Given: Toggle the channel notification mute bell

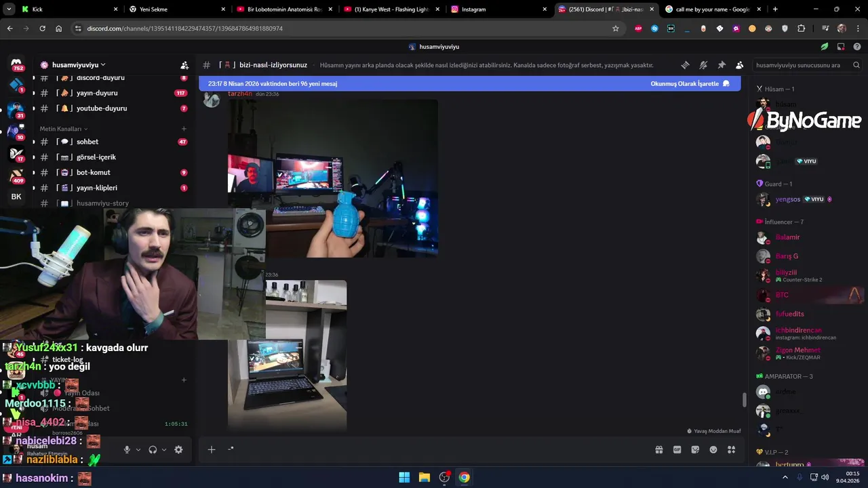Looking at the screenshot, I should point(703,65).
